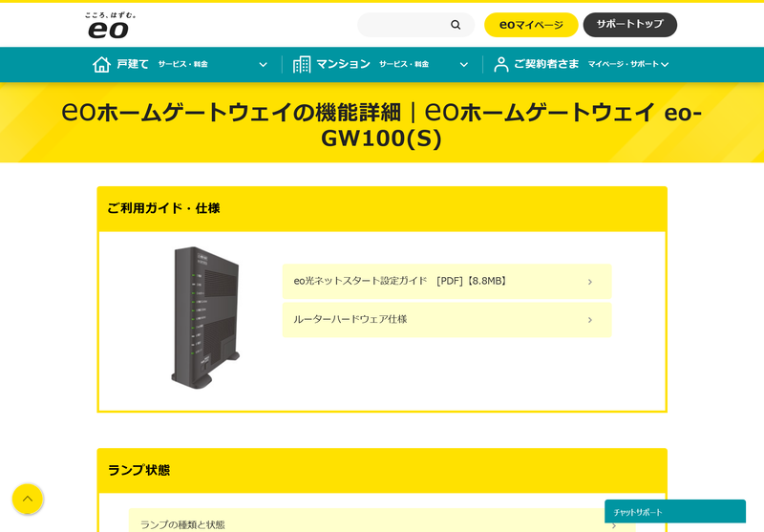Screen dimensions: 764x532
Task: Focus the header search field
Action: click(x=415, y=25)
